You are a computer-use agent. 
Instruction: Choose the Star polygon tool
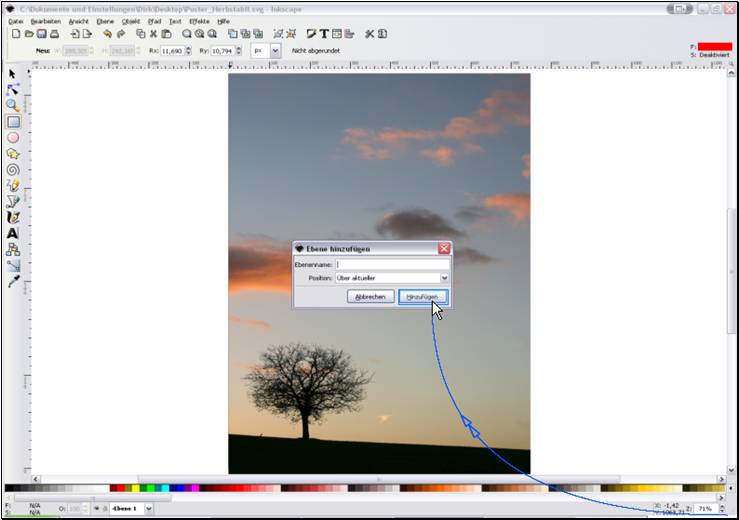tap(13, 154)
